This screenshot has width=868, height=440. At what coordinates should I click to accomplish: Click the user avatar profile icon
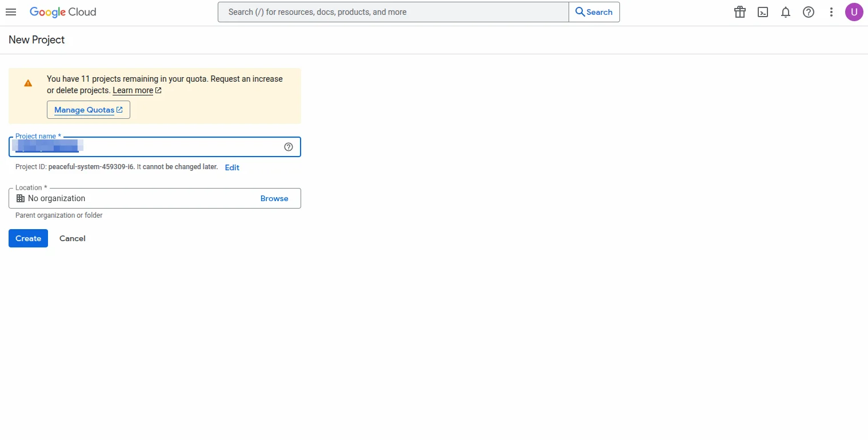[x=854, y=12]
